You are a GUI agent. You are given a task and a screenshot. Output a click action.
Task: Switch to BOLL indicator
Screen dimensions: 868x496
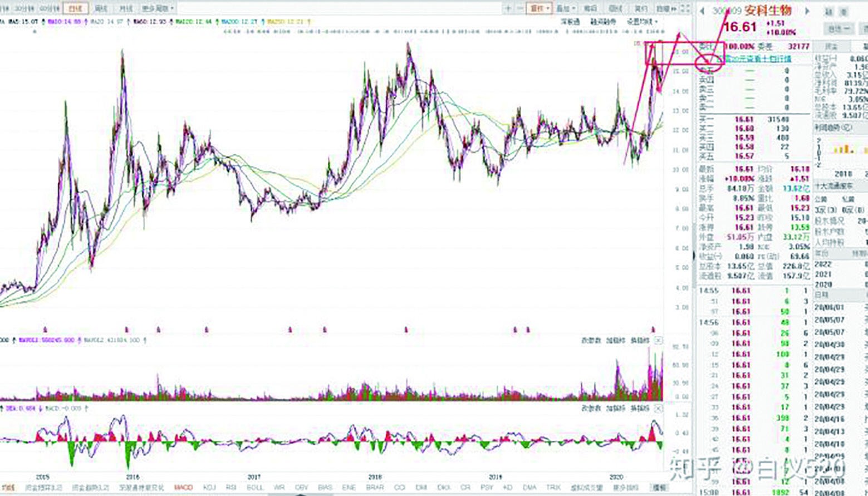pos(254,488)
